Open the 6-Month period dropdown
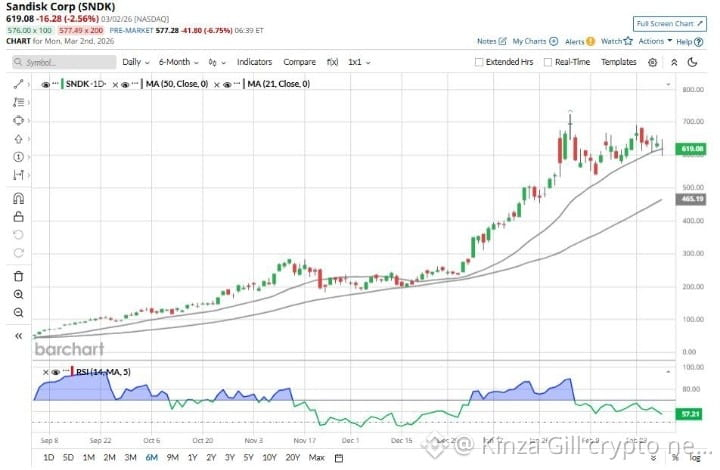The width and height of the screenshot is (720, 470). 179,62
